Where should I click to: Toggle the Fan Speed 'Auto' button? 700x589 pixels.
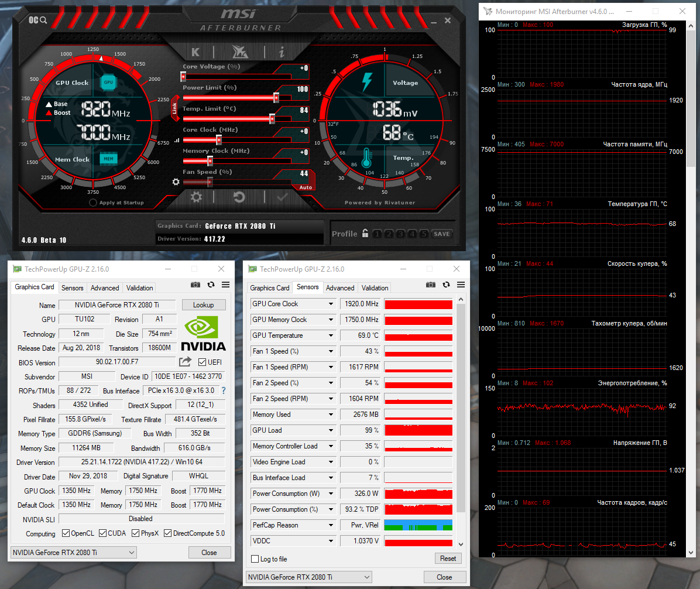[x=306, y=187]
